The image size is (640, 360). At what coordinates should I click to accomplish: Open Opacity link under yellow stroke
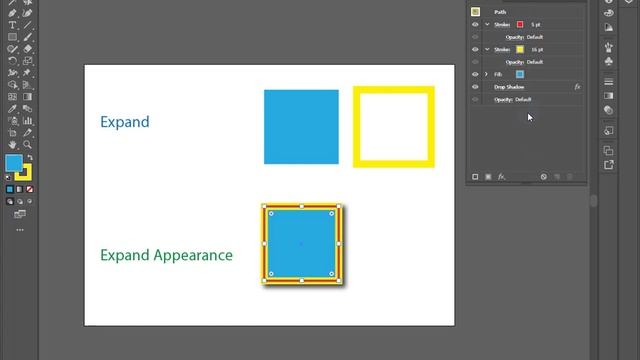tap(515, 62)
